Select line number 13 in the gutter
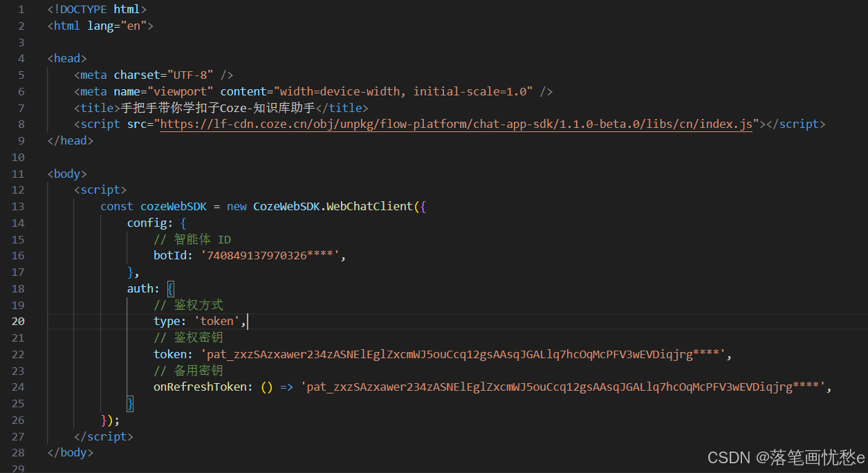This screenshot has width=868, height=473. point(17,206)
